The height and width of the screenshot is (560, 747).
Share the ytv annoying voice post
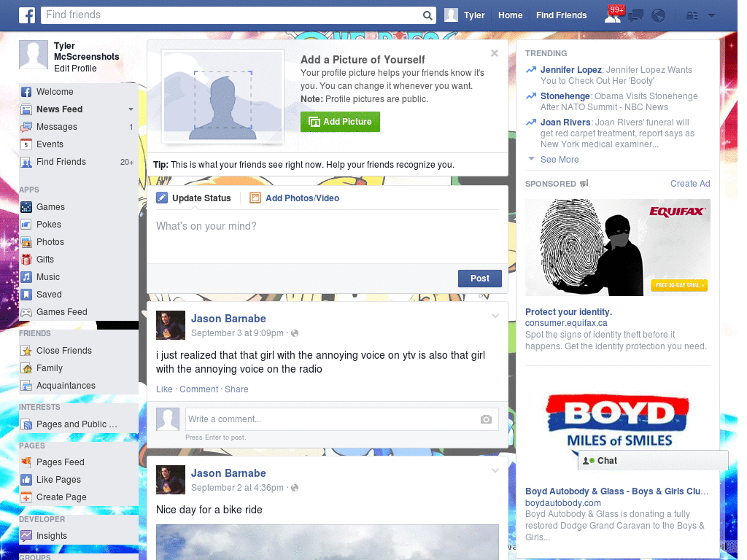coord(236,389)
